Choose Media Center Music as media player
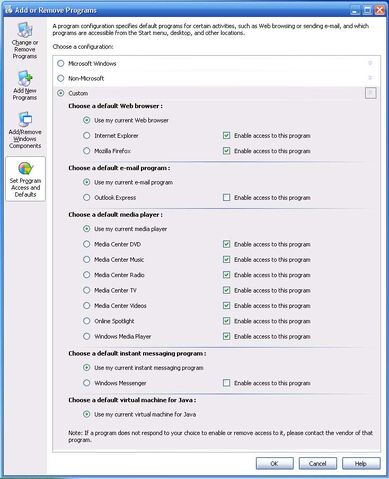The image size is (389, 479). point(87,259)
